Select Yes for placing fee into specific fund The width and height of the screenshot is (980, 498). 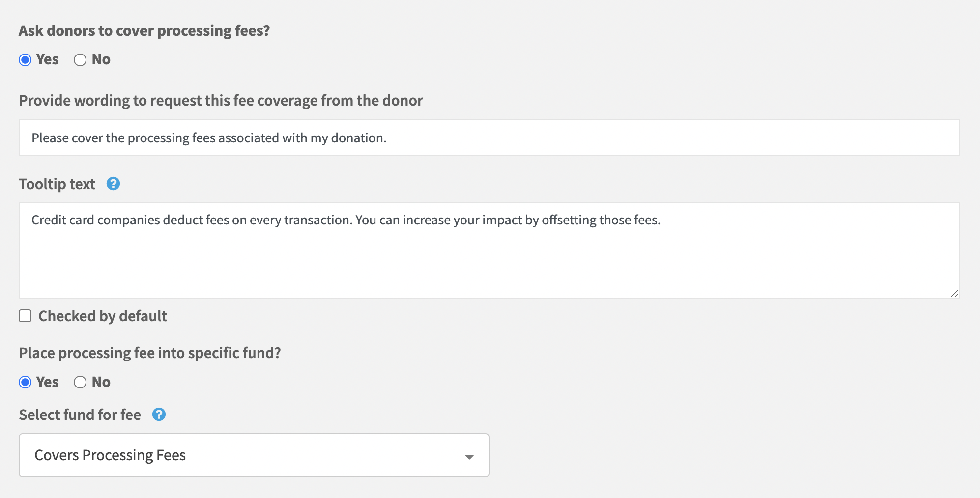(25, 382)
